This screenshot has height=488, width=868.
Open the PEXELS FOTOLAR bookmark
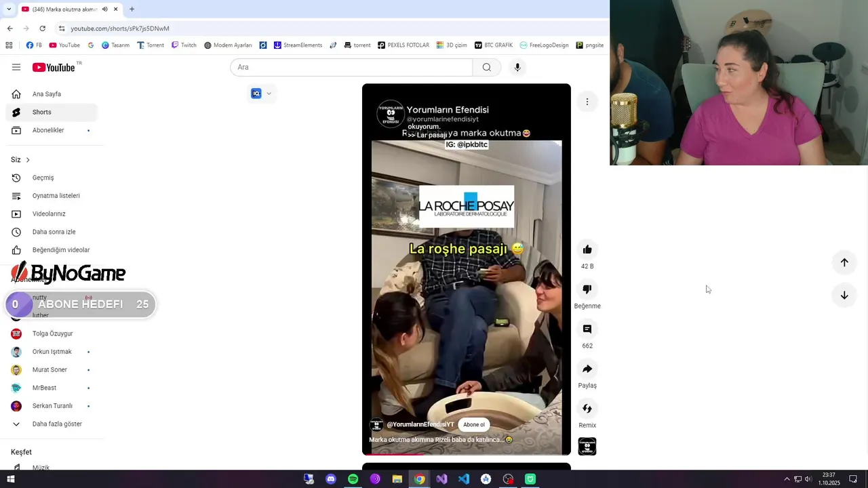tap(403, 45)
